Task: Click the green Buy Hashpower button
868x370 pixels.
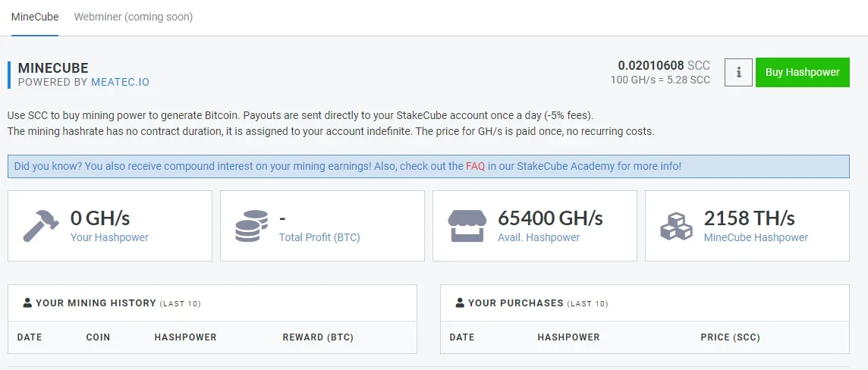Action: [803, 73]
